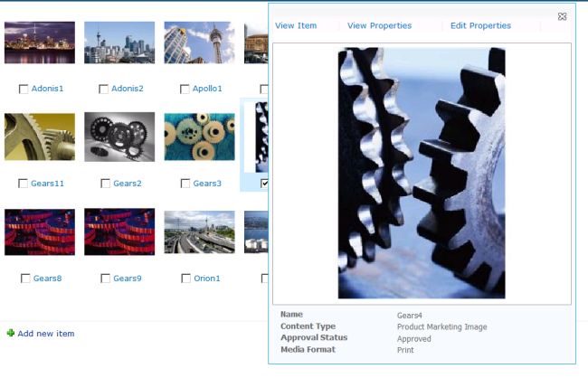Check the Gears9 checkbox
This screenshot has height=378, width=588.
(105, 279)
